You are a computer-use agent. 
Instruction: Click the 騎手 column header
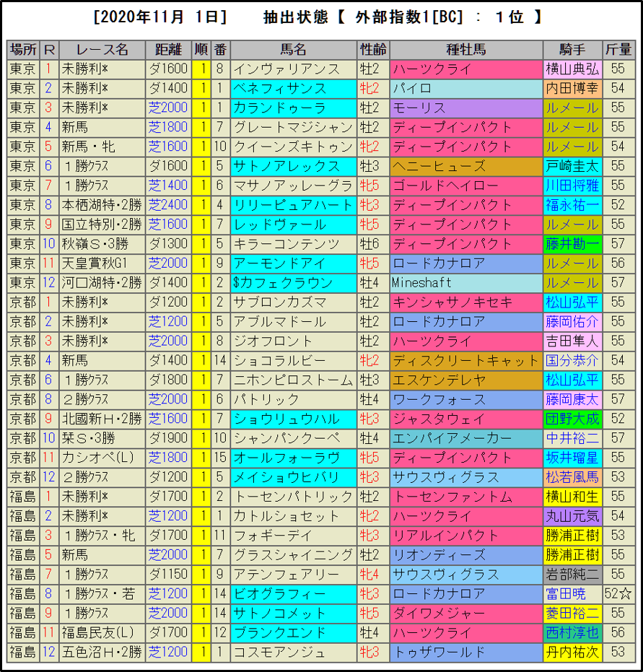572,50
